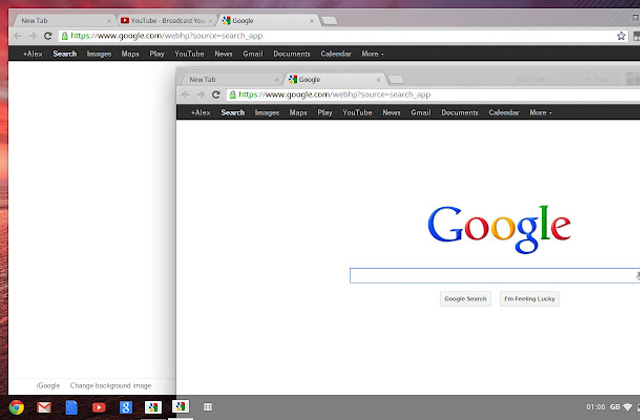Click the lock icon in front window address bar

click(232, 95)
